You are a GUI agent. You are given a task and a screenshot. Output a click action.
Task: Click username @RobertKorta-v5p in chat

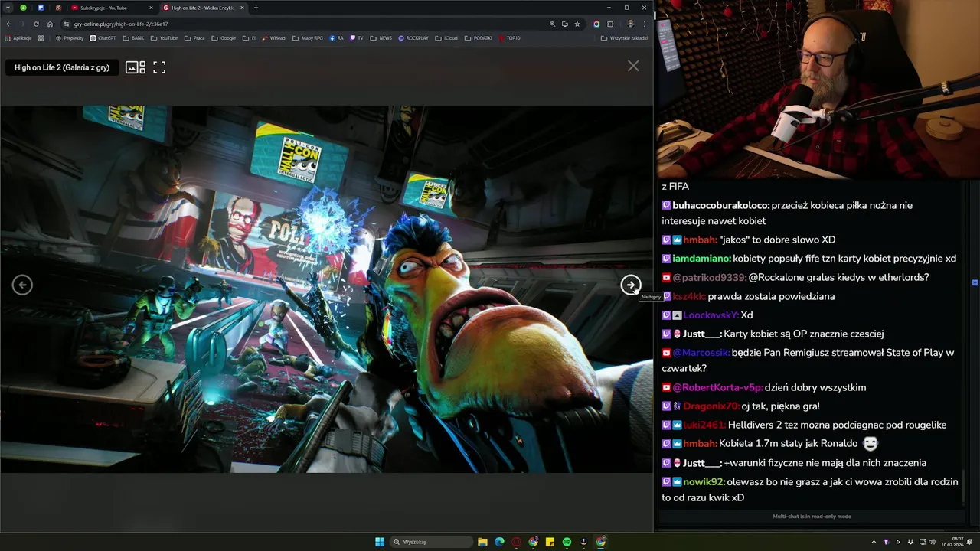[x=717, y=387]
